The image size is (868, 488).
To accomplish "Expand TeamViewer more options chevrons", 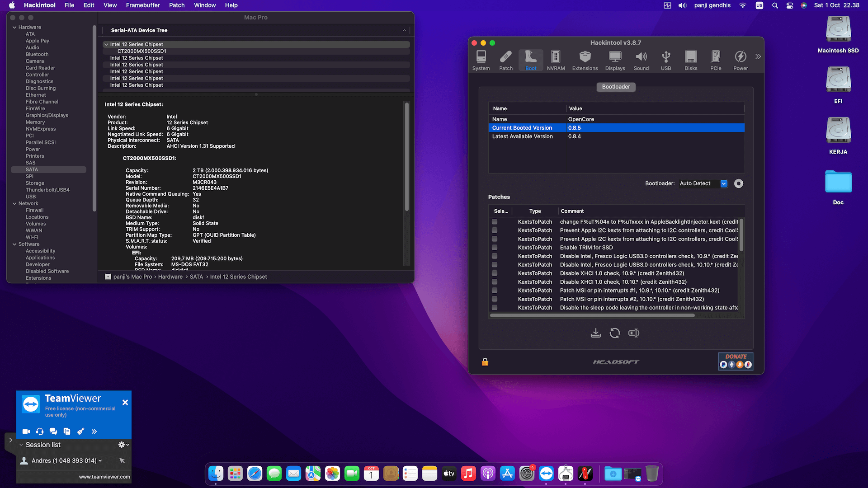I will click(x=94, y=432).
